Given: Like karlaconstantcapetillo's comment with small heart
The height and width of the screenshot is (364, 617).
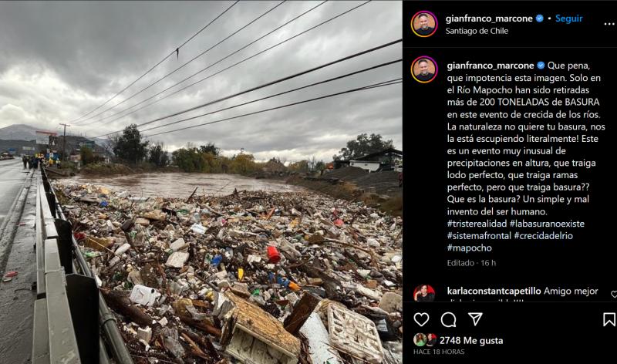Looking at the screenshot, I should click(613, 294).
